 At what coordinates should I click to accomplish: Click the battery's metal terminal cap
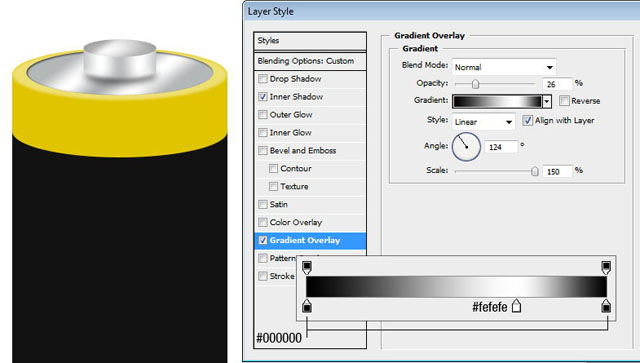(x=120, y=59)
